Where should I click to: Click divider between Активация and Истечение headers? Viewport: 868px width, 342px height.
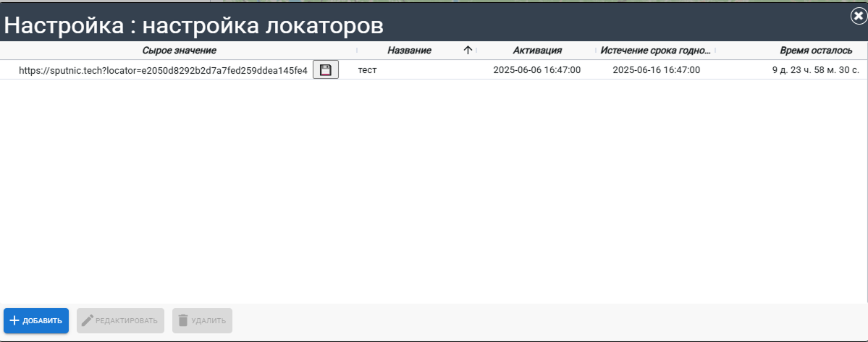597,51
